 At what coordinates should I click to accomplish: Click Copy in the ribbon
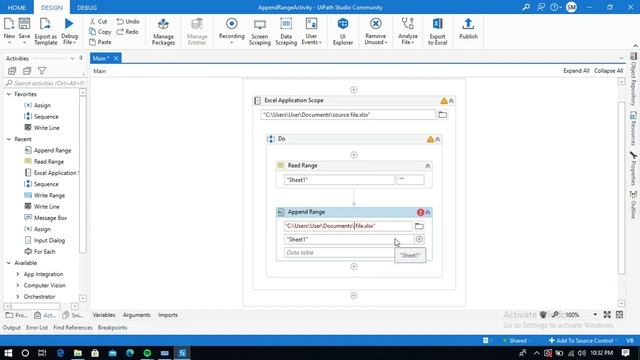100,31
